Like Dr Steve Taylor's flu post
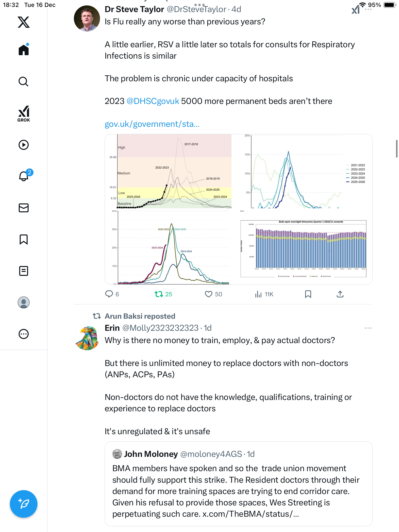This screenshot has height=532, width=399. tap(208, 294)
